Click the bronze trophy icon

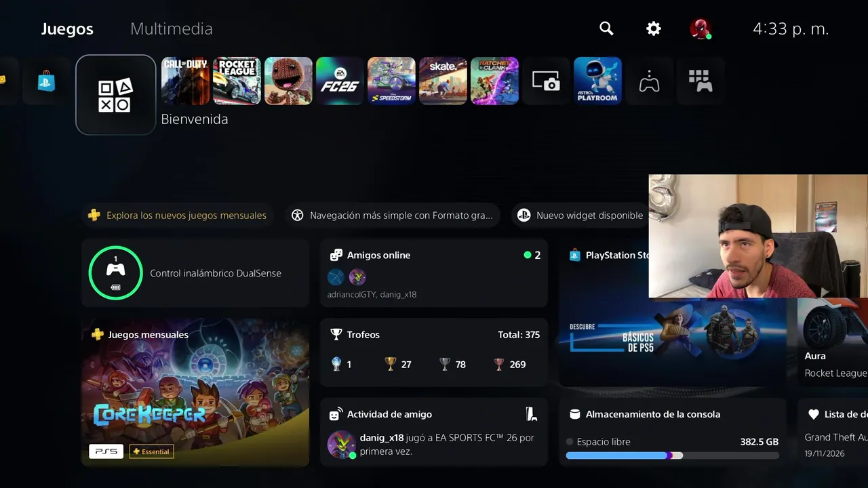pos(499,364)
